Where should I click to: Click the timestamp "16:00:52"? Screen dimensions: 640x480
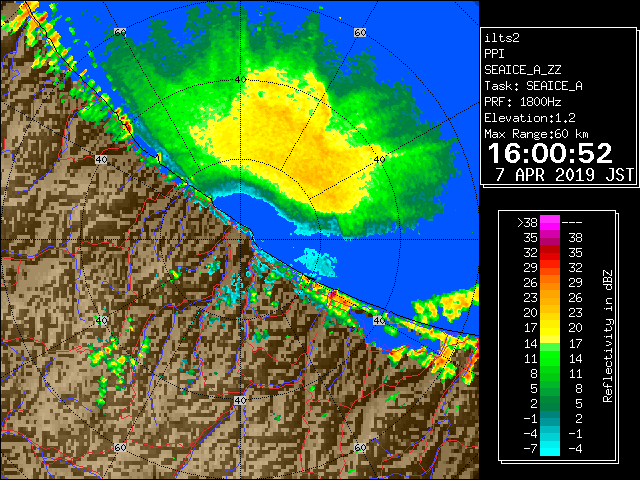pyautogui.click(x=550, y=153)
